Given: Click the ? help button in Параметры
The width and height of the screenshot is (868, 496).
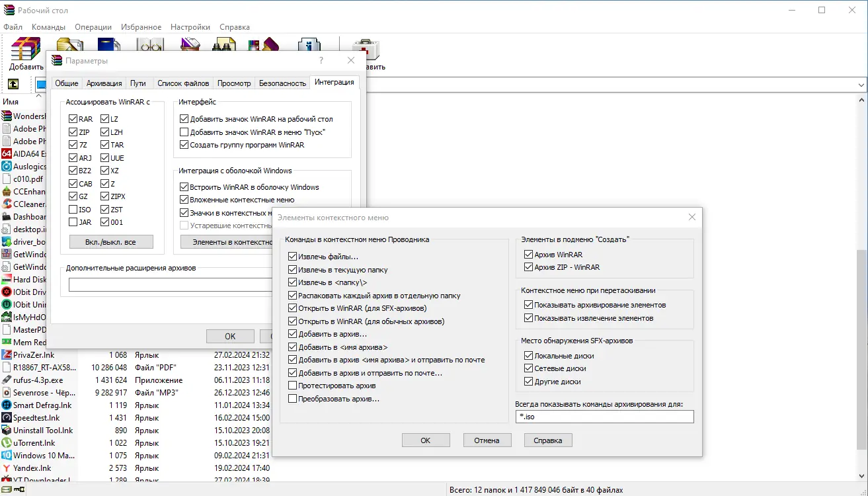Looking at the screenshot, I should [321, 60].
